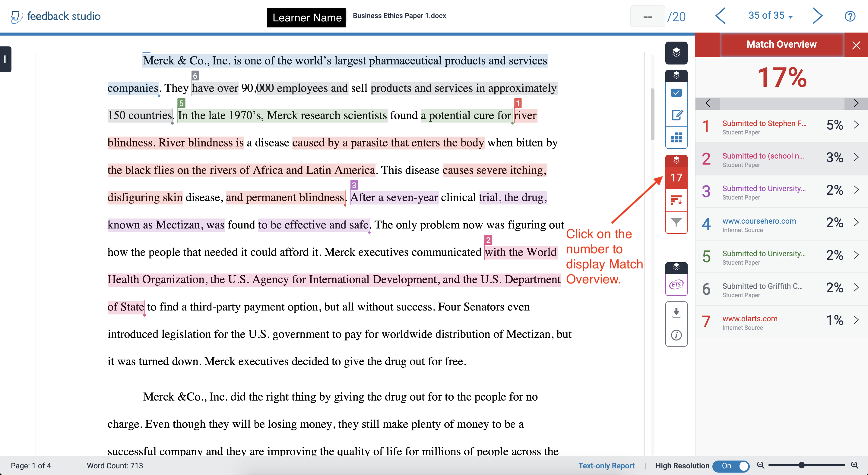
Task: Click the grade input field out of 20
Action: pyautogui.click(x=647, y=16)
